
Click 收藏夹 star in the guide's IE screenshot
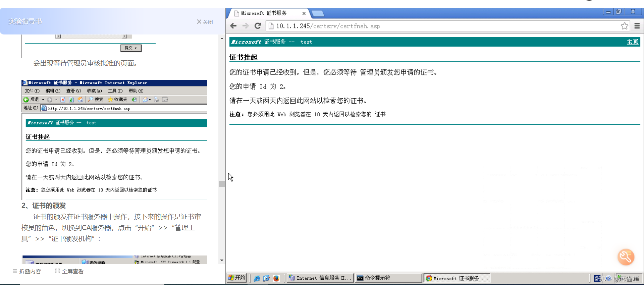[117, 100]
